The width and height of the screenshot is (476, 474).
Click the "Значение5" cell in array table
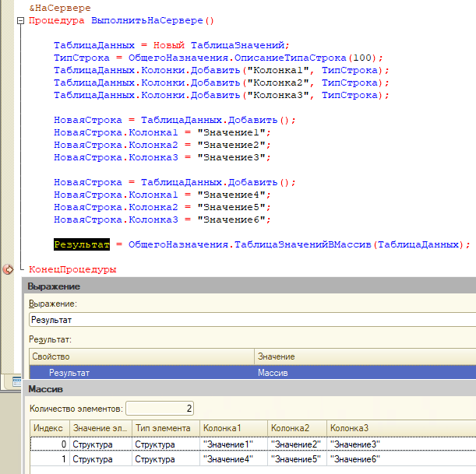tap(295, 459)
